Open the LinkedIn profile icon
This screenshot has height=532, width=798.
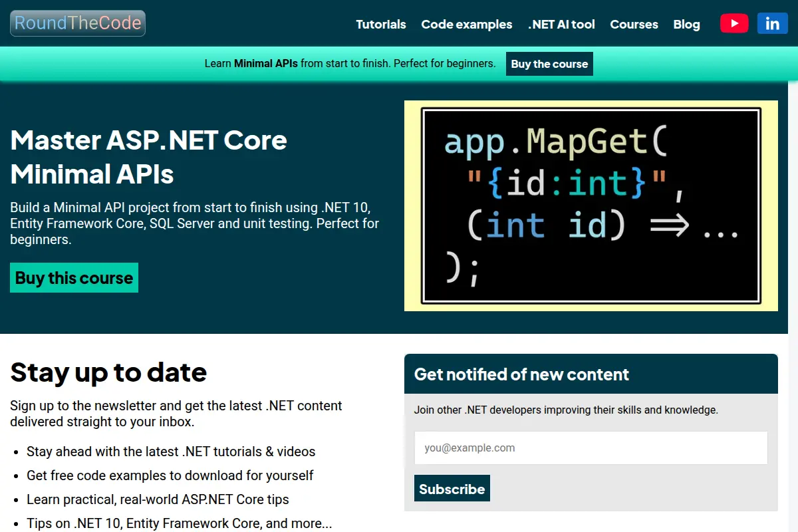[773, 23]
